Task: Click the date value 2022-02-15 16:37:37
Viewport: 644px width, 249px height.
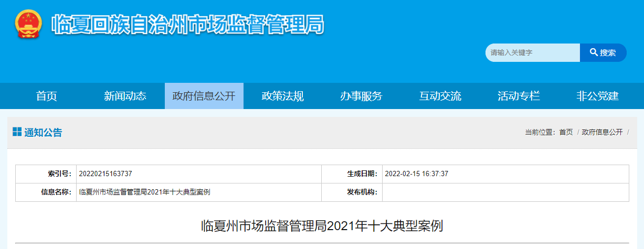Action: (x=417, y=174)
